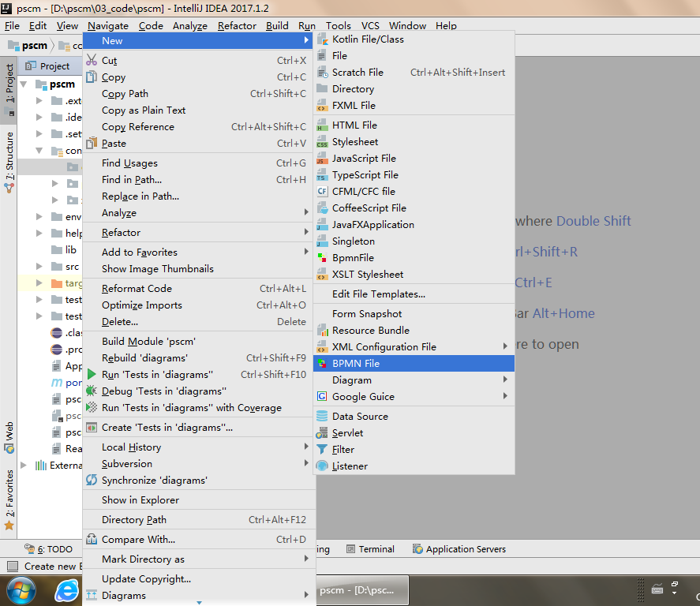
Task: Open the Local History submenu
Action: (x=199, y=447)
